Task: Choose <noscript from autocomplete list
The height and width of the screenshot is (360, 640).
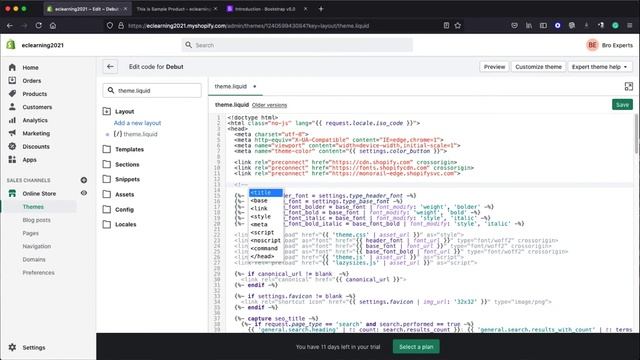Action: coord(266,240)
